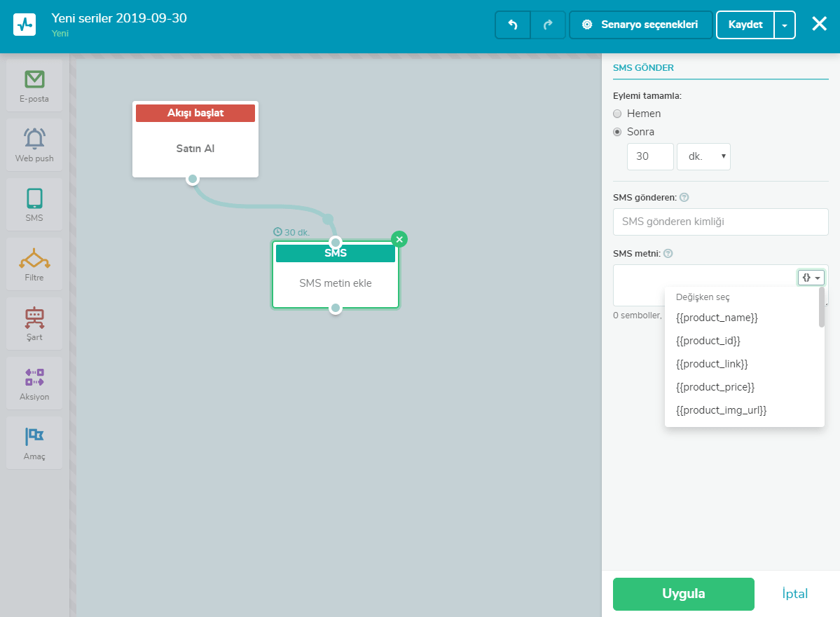This screenshot has width=840, height=617.
Task: Insert the {{product_id}} variable
Action: click(x=708, y=341)
